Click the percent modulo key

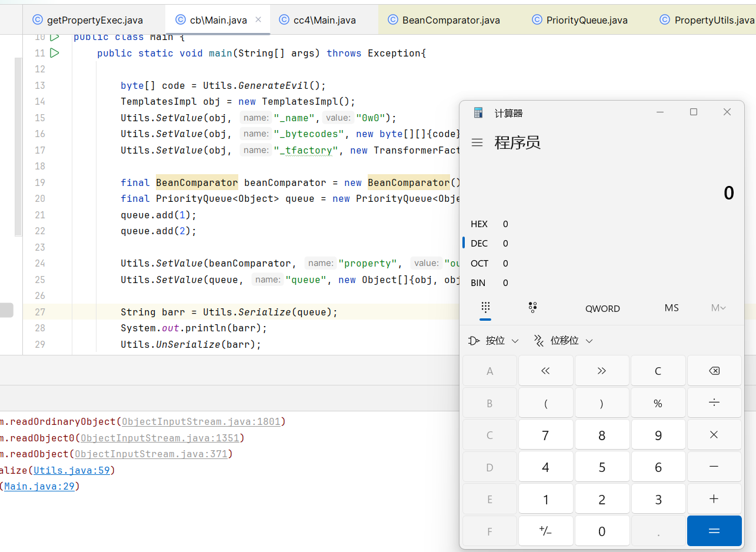click(658, 403)
